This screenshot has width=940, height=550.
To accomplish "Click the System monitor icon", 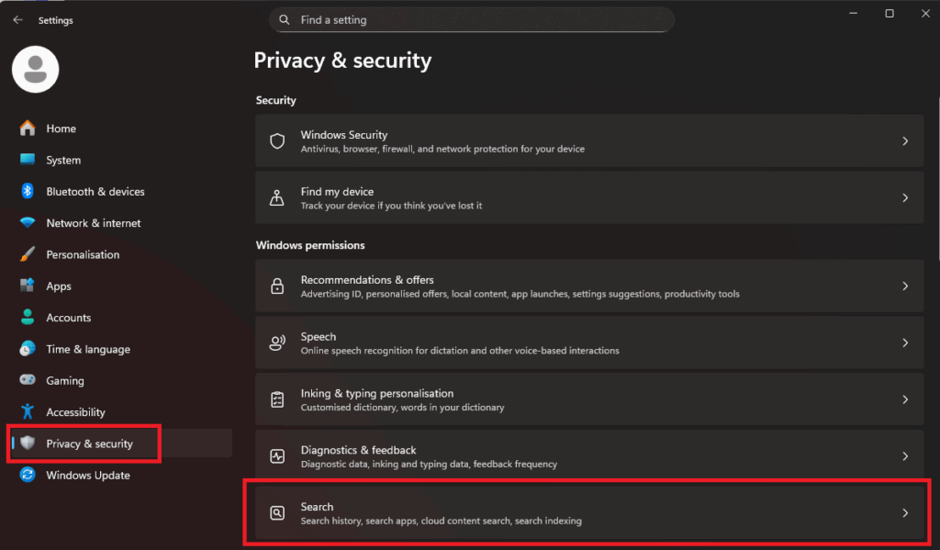I will click(x=28, y=160).
